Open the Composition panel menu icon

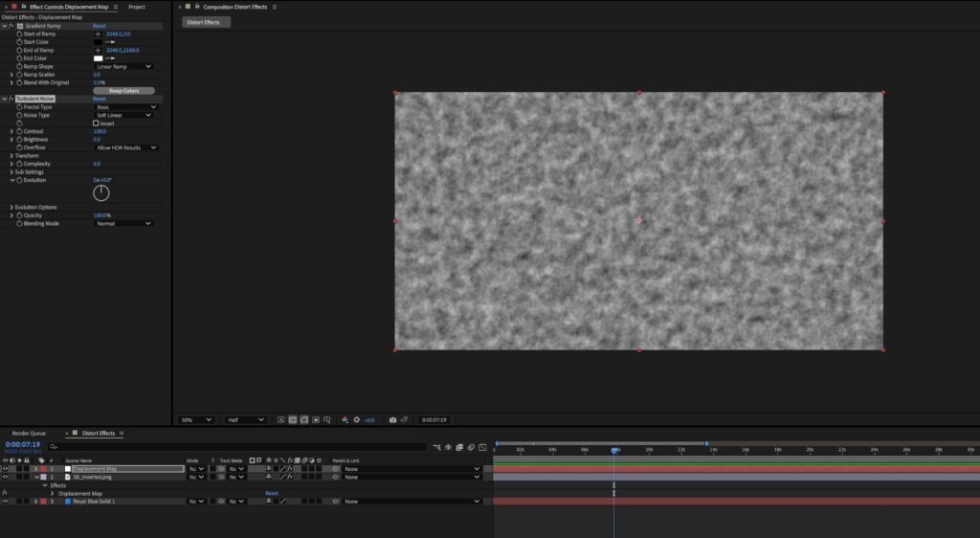pyautogui.click(x=275, y=7)
